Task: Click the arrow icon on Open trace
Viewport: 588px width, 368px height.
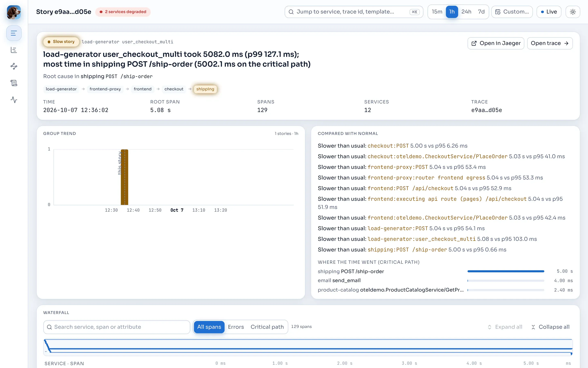Action: tap(566, 43)
